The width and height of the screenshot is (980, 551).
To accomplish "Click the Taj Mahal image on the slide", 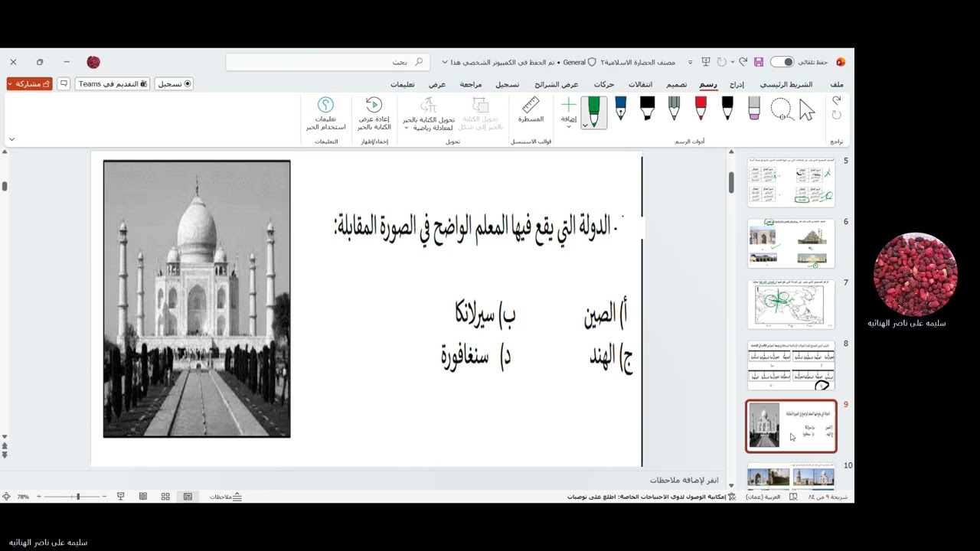I will (x=197, y=298).
